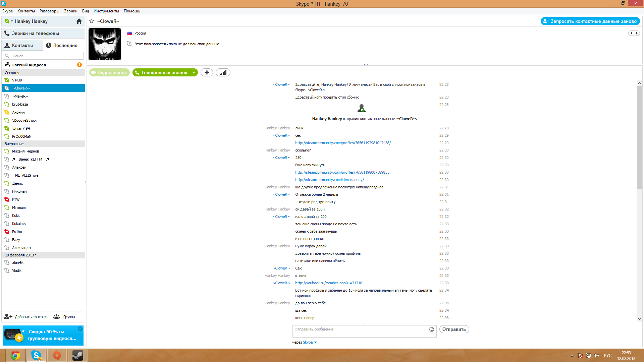Click the plus add button in call toolbar
The width and height of the screenshot is (644, 362).
click(x=207, y=72)
